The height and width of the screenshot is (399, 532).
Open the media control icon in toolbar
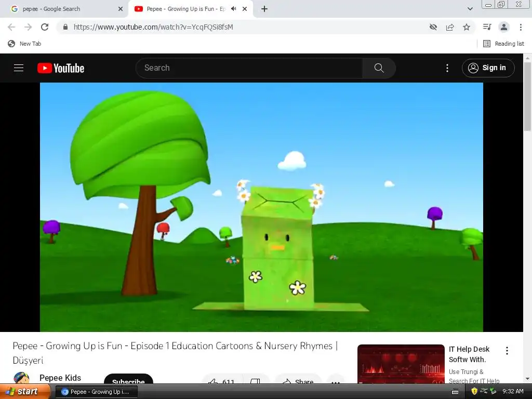coord(487,27)
